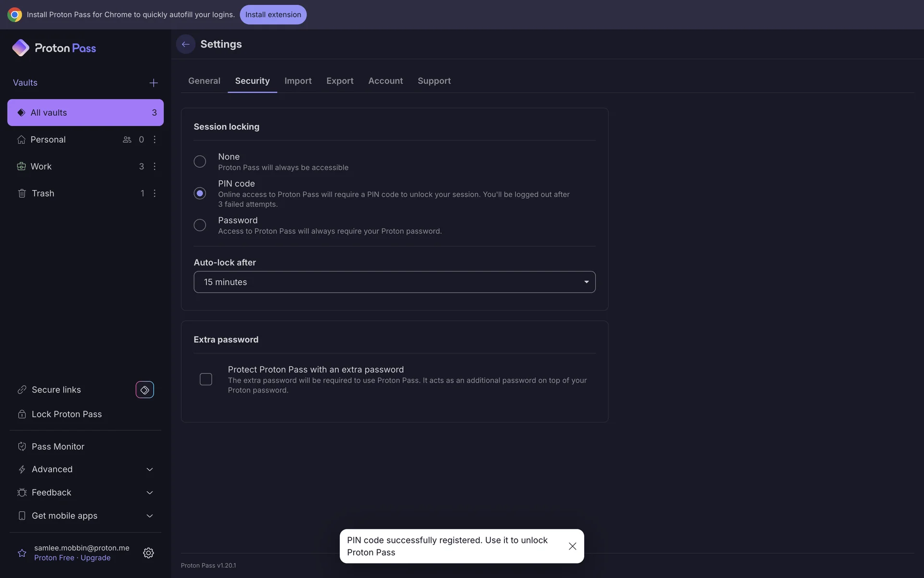Dismiss the PIN code registered notification

572,546
